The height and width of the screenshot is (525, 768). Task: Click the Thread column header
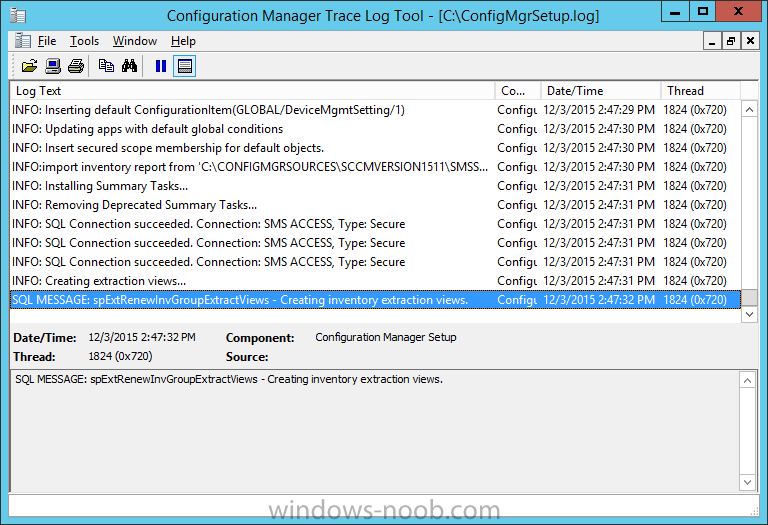tap(700, 91)
